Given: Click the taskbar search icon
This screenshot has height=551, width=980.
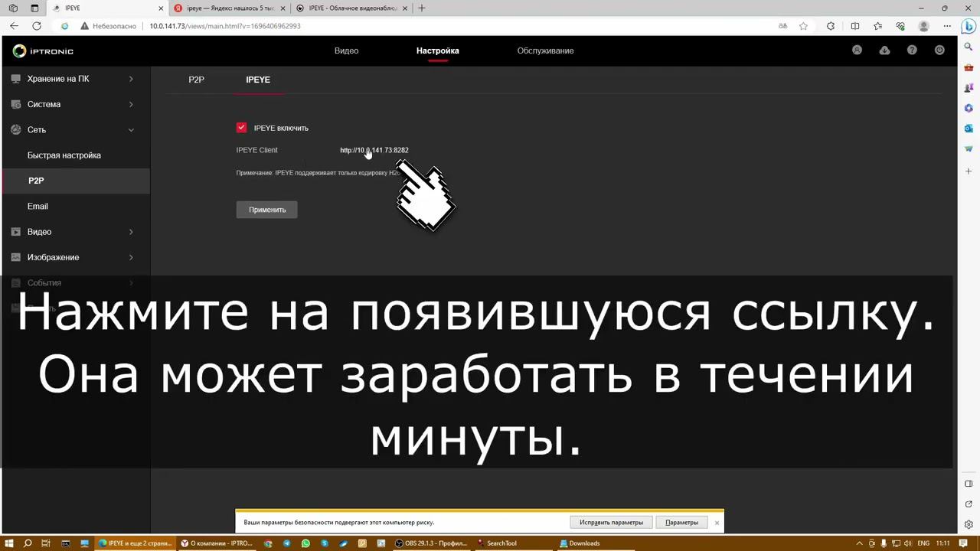Looking at the screenshot, I should [x=28, y=543].
